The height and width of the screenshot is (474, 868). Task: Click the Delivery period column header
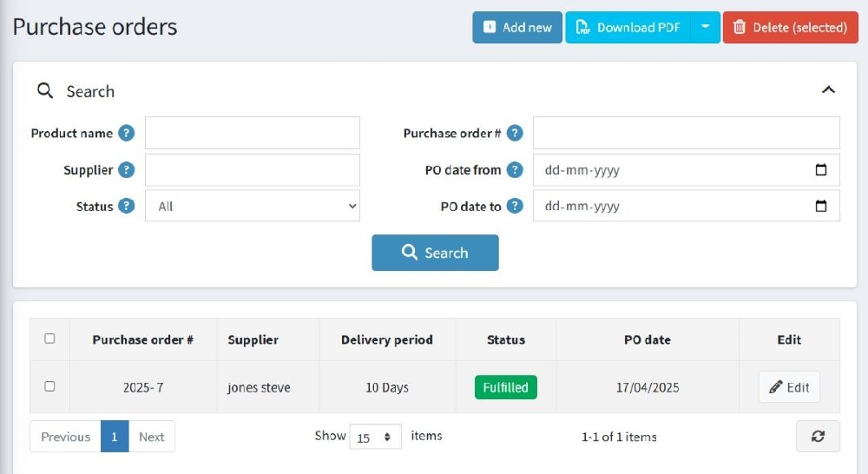click(387, 340)
